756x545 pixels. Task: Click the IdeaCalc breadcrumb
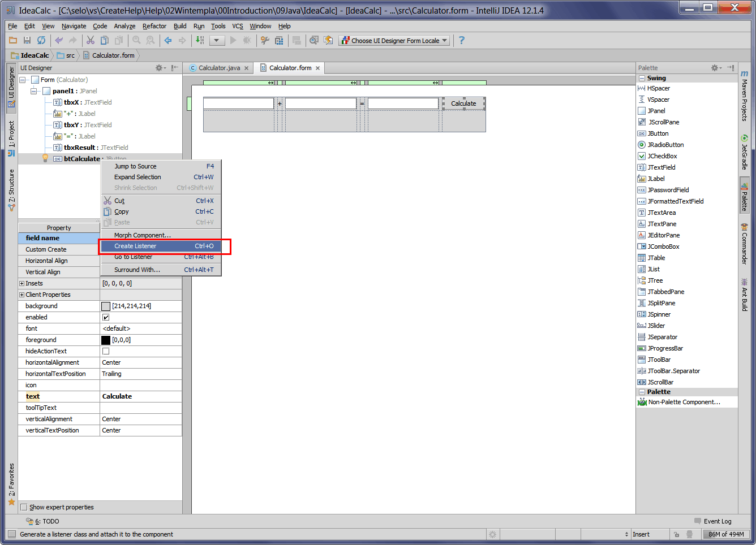pyautogui.click(x=30, y=55)
